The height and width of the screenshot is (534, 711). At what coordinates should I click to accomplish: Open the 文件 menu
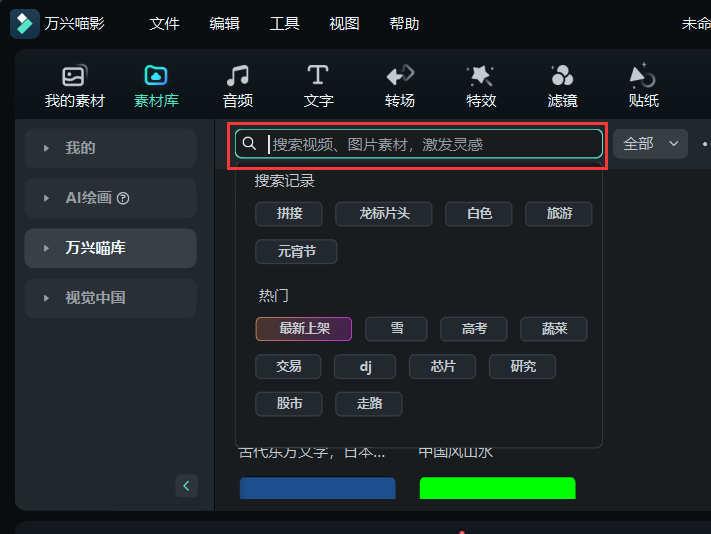click(x=164, y=24)
